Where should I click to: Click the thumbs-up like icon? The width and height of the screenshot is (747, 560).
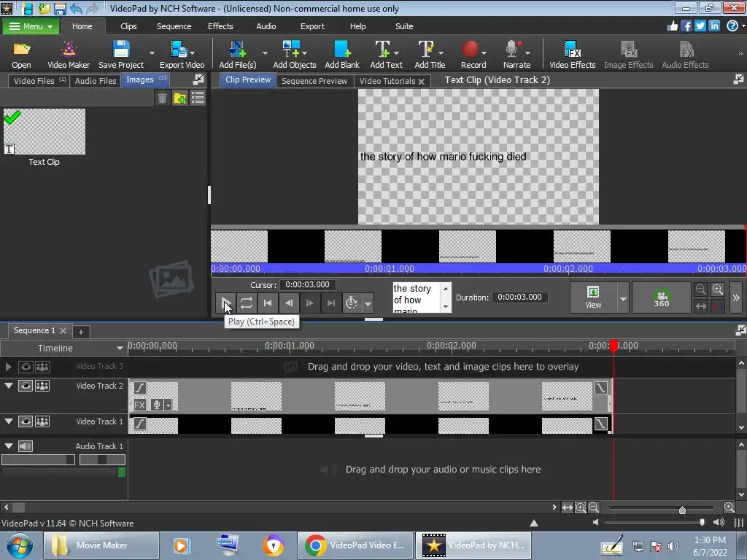[x=672, y=26]
